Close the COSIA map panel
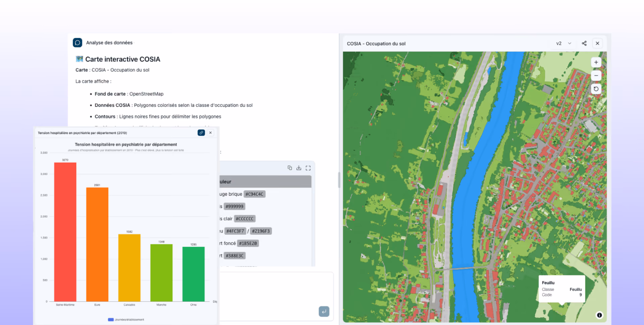Image resolution: width=644 pixels, height=325 pixels. (x=597, y=43)
